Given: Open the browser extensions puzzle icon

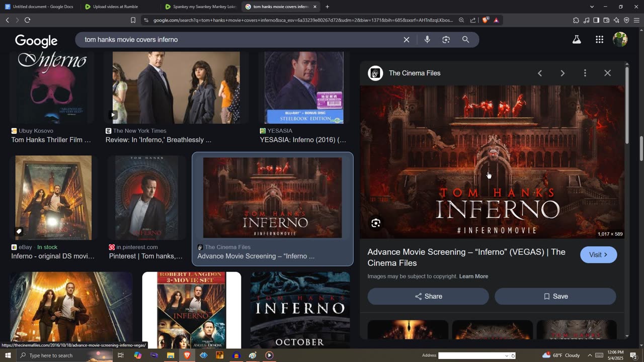Looking at the screenshot, I should [576, 20].
